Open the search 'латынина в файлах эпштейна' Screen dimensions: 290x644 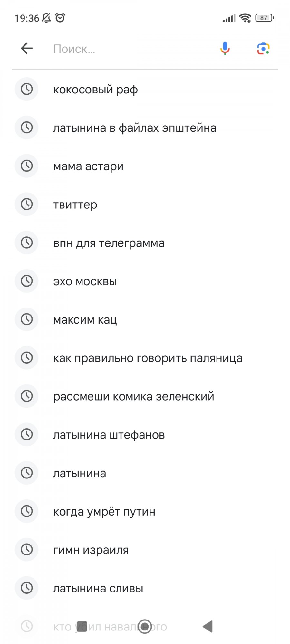(x=135, y=128)
